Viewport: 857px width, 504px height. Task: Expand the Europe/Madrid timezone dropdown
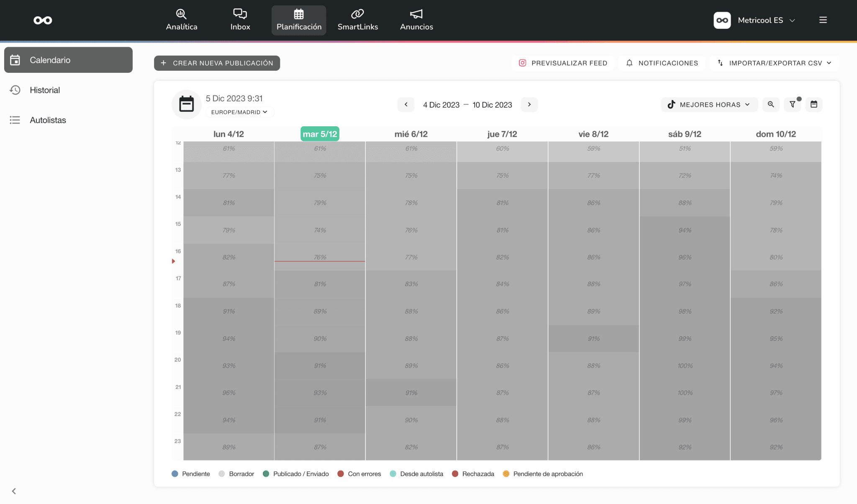click(239, 112)
